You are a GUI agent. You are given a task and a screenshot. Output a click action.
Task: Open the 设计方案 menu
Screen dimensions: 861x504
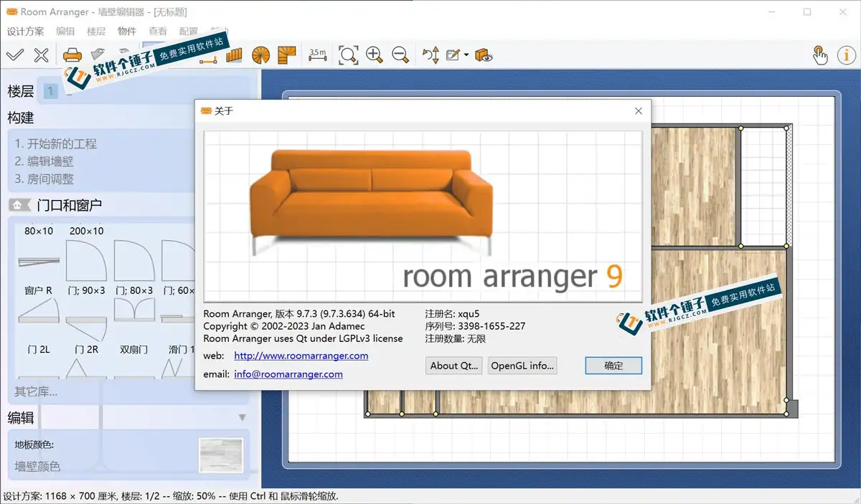click(x=25, y=31)
